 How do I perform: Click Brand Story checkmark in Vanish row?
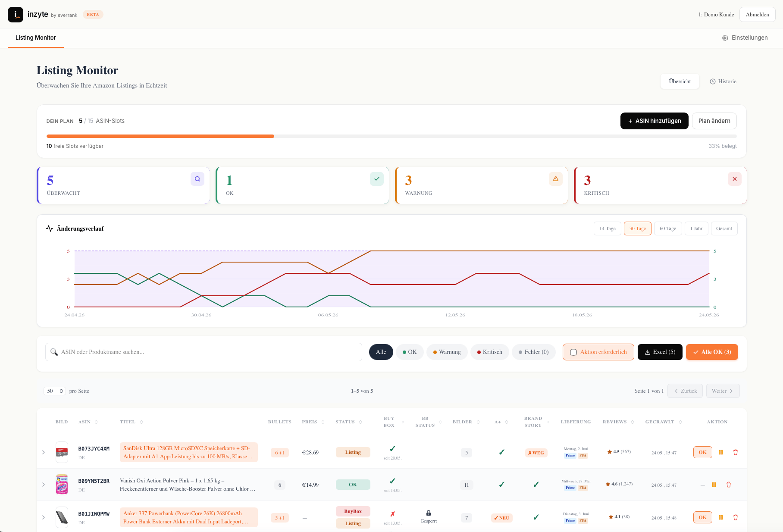[x=536, y=485]
